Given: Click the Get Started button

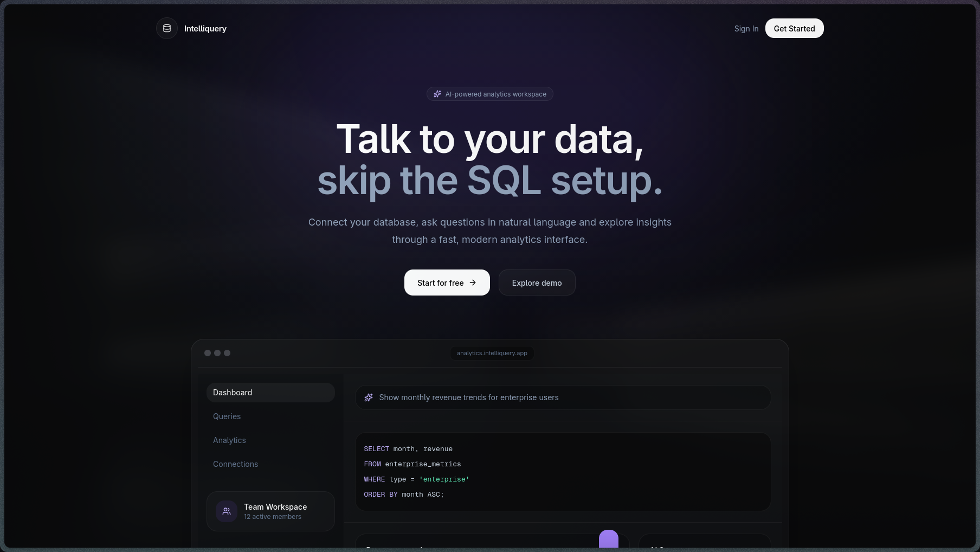Looking at the screenshot, I should tap(794, 28).
